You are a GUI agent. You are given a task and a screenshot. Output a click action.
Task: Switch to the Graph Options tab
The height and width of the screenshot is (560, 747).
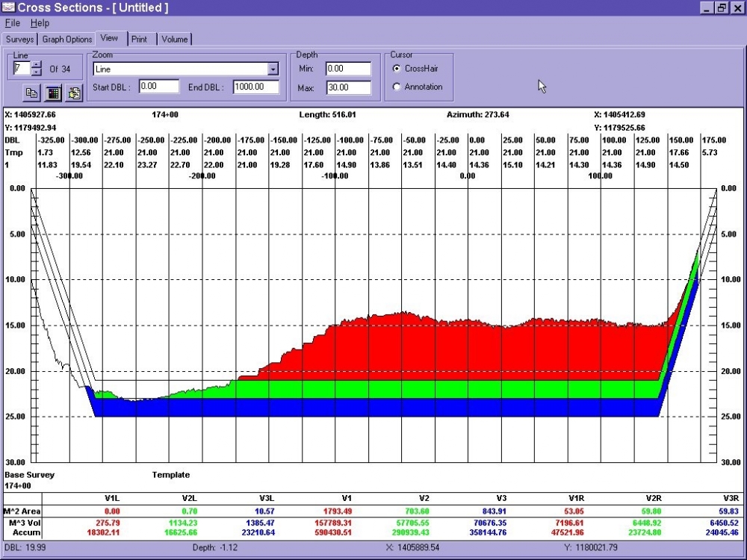(67, 39)
